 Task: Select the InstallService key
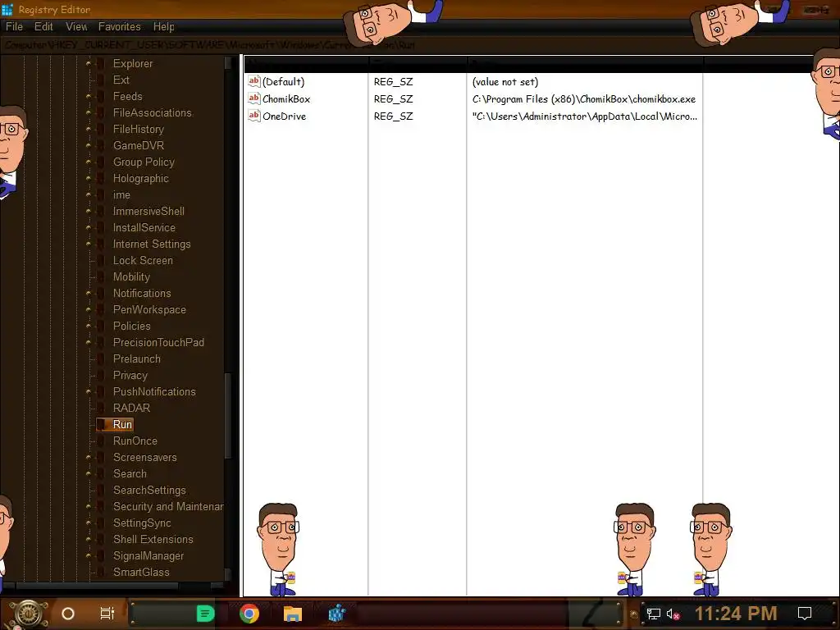(144, 228)
